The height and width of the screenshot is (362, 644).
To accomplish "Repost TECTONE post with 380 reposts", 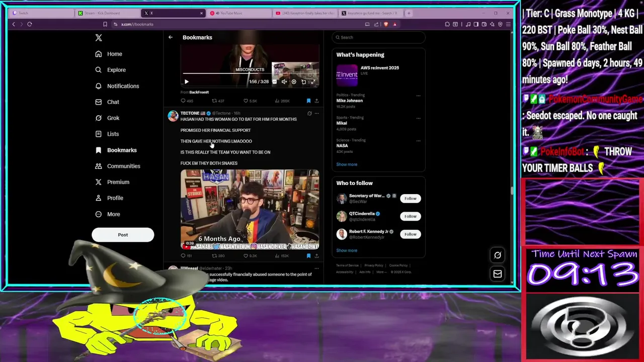I will [x=218, y=256].
